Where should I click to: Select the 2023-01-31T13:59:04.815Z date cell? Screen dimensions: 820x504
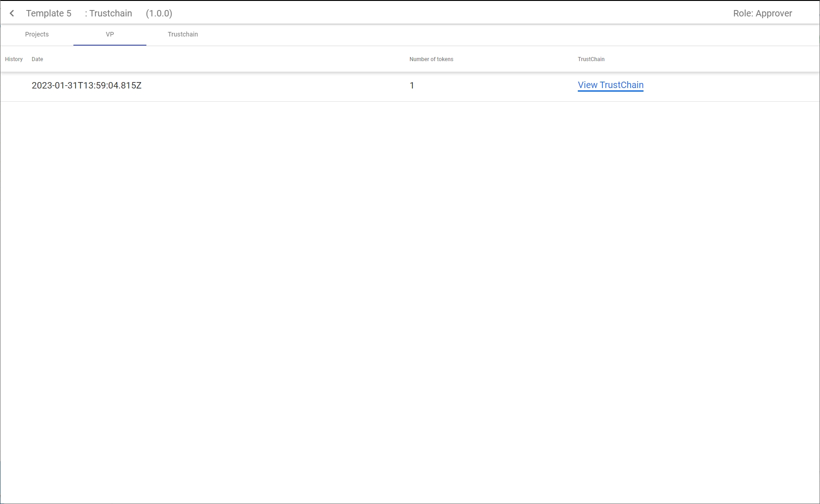87,86
